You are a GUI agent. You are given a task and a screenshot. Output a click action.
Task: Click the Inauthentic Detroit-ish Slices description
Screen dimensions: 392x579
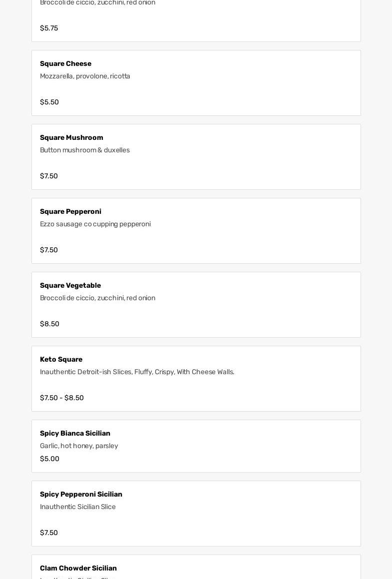pos(137,372)
